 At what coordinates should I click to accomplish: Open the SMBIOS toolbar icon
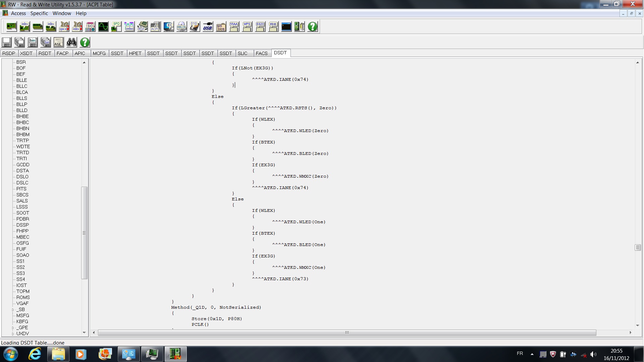click(221, 26)
